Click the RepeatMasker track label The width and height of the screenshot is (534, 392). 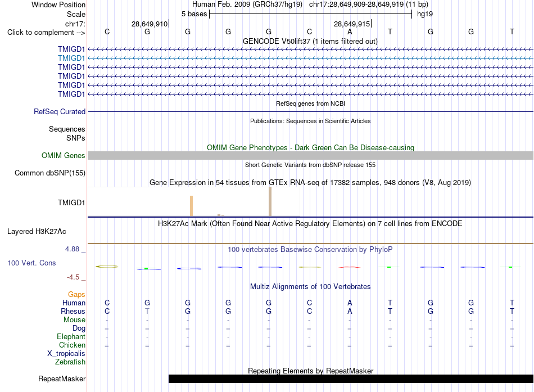[x=62, y=379]
